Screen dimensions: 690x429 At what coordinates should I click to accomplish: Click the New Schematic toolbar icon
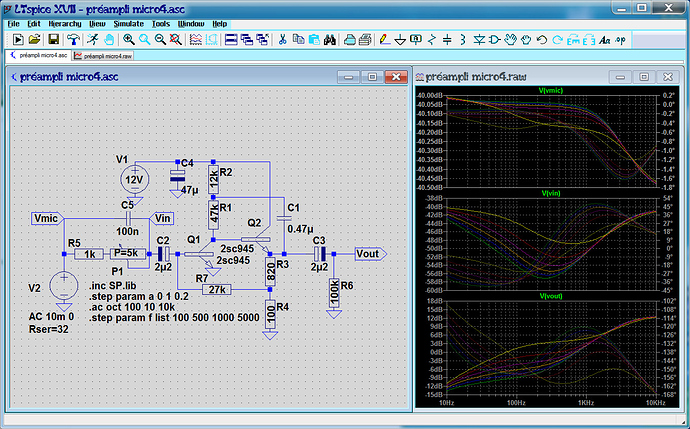[18, 40]
